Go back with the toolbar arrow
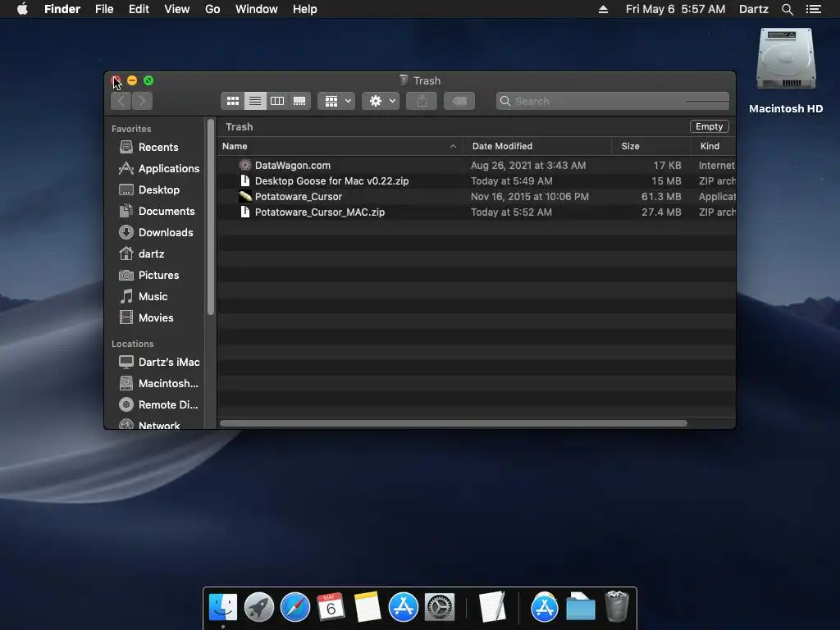This screenshot has width=840, height=630. tap(121, 101)
